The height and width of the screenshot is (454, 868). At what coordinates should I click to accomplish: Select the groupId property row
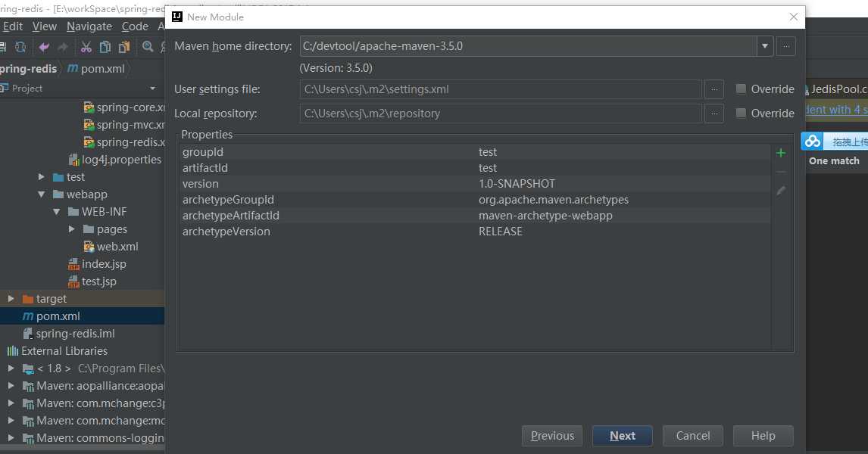click(x=474, y=152)
